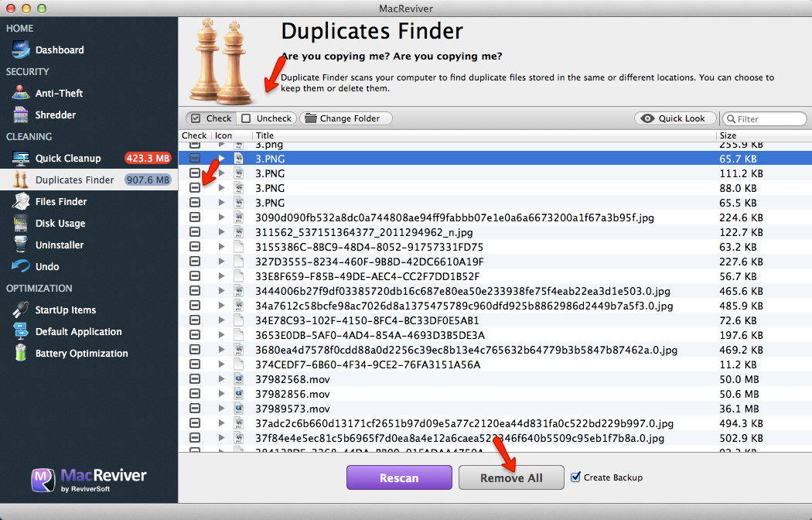Expand the highlighted 3.PNG row
The width and height of the screenshot is (812, 520).
(222, 159)
